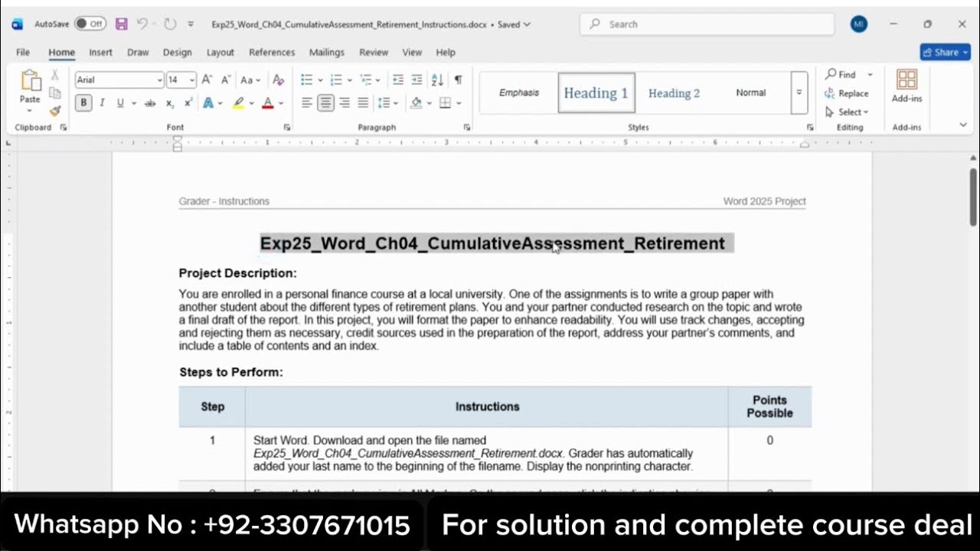Image resolution: width=980 pixels, height=551 pixels.
Task: Expand the Styles gallery more arrow
Action: [799, 93]
